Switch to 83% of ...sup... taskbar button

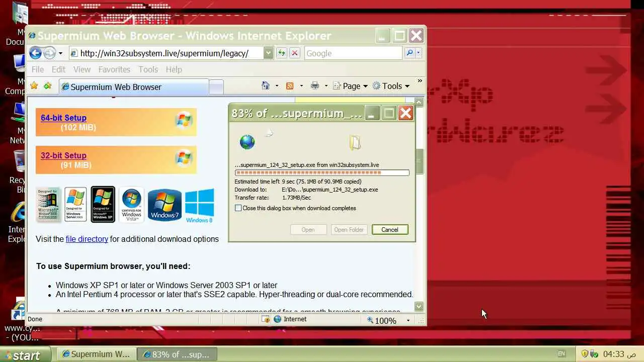click(x=177, y=354)
